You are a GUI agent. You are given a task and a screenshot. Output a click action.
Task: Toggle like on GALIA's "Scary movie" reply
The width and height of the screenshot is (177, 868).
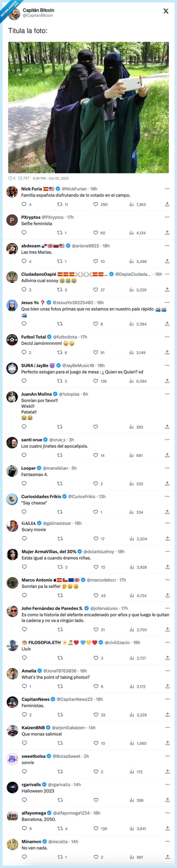click(96, 539)
